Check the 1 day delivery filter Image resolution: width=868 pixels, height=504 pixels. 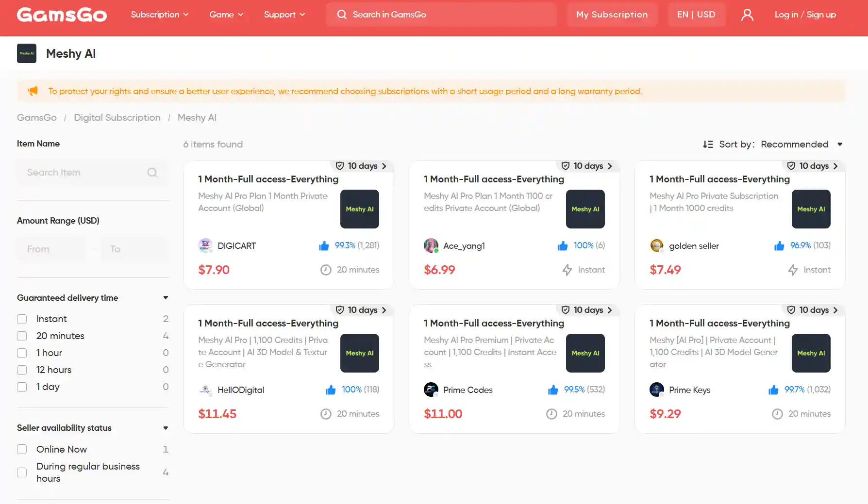coord(22,387)
